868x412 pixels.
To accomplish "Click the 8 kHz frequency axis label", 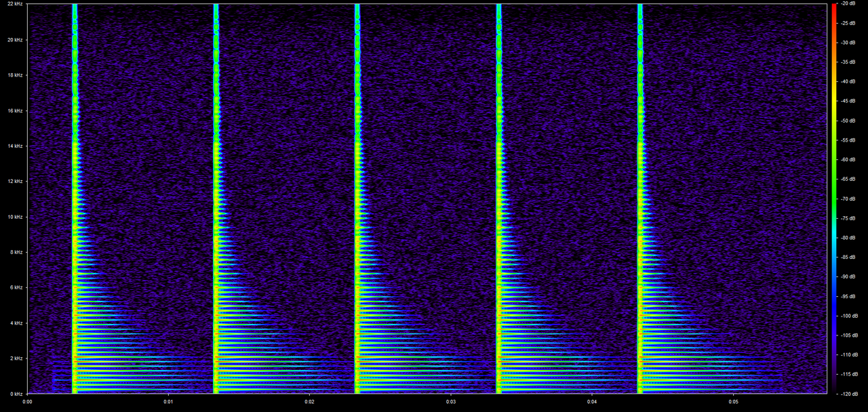I will (x=16, y=252).
